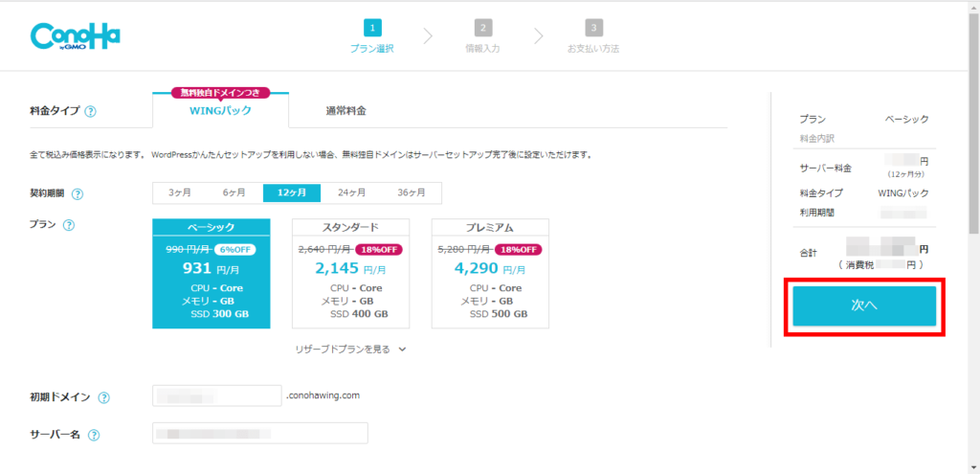This screenshot has width=980, height=474.
Task: Click the 18%OFF badge on スタンダード
Action: tap(379, 250)
